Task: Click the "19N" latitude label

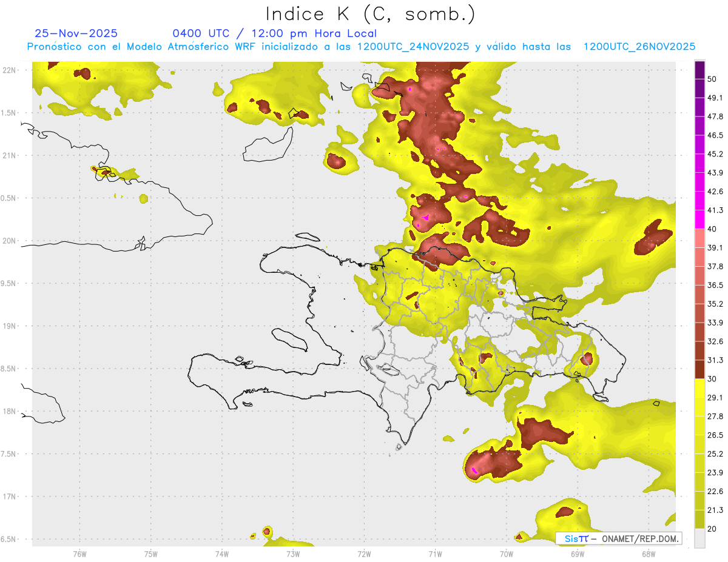Action: point(9,326)
